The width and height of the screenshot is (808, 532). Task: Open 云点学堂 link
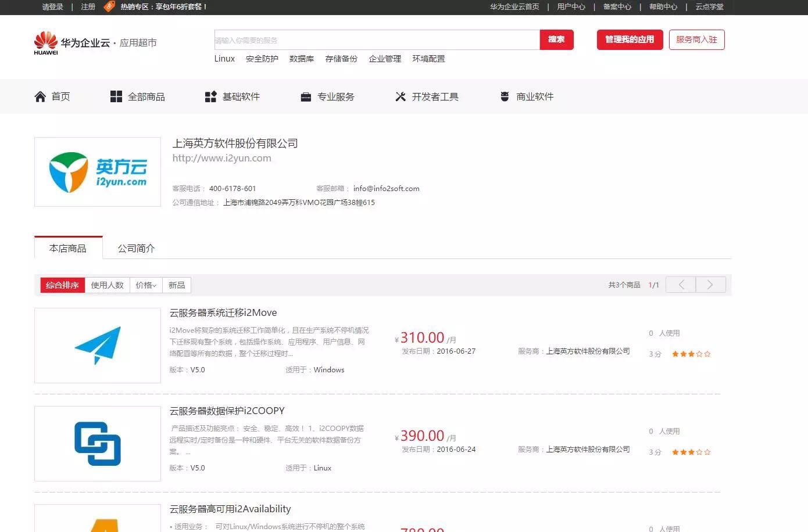(709, 7)
